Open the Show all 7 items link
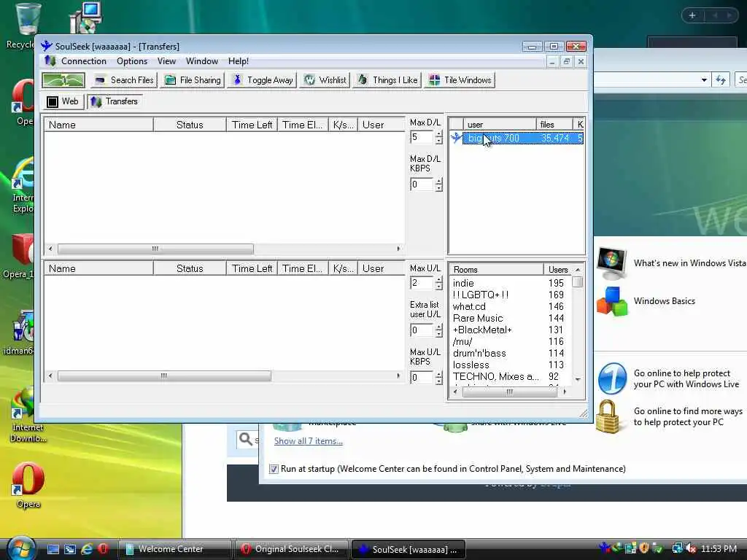The width and height of the screenshot is (747, 560). (x=309, y=441)
